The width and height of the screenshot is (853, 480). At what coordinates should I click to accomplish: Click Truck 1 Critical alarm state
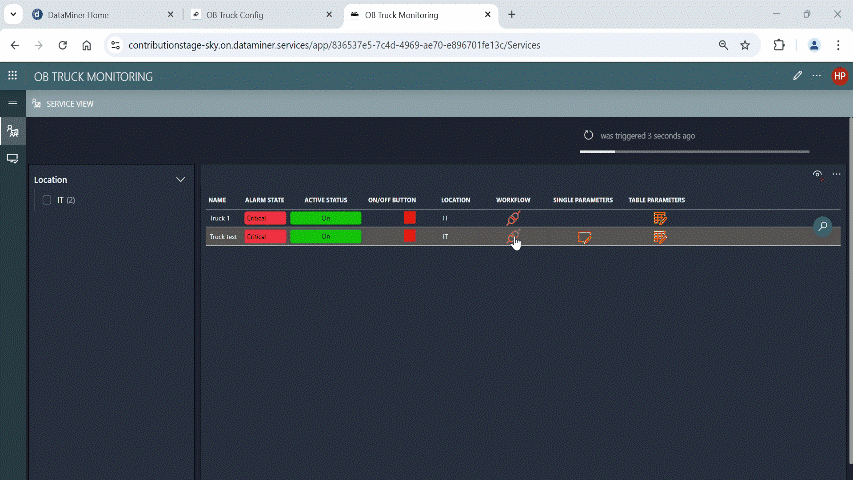click(265, 218)
